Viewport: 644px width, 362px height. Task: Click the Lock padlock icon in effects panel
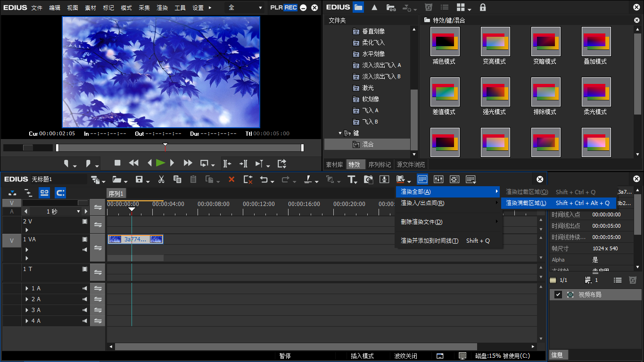[482, 7]
